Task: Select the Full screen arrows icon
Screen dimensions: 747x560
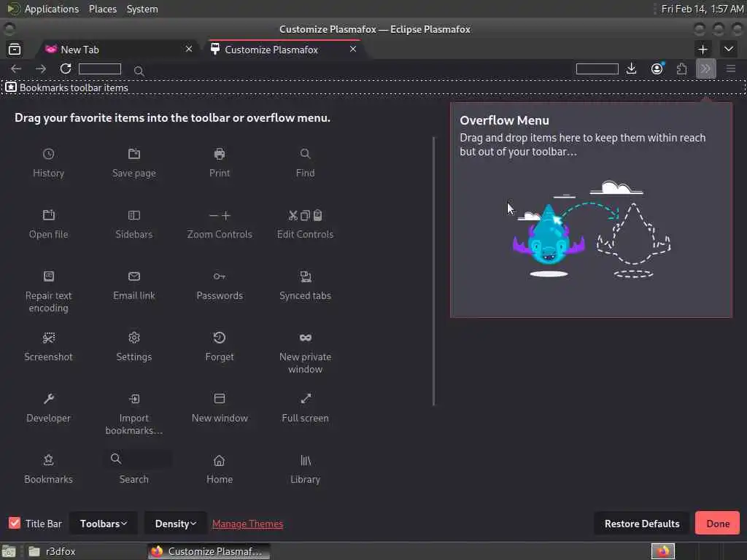Action: [305, 399]
